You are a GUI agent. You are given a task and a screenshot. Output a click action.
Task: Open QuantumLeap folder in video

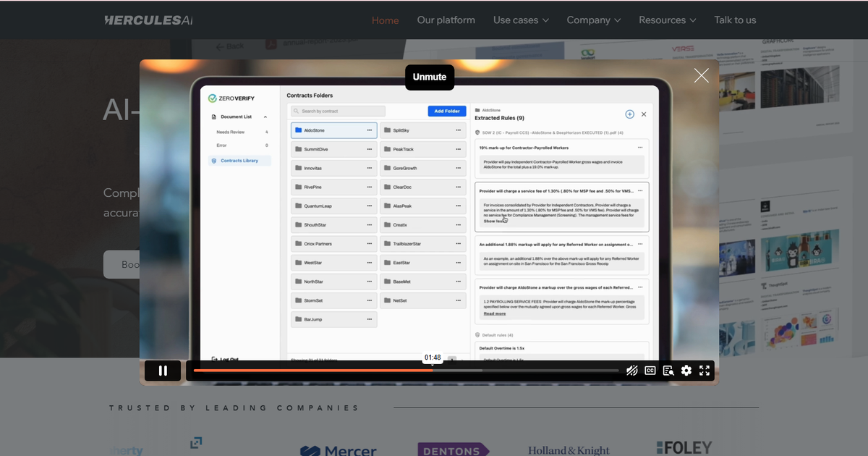point(333,206)
